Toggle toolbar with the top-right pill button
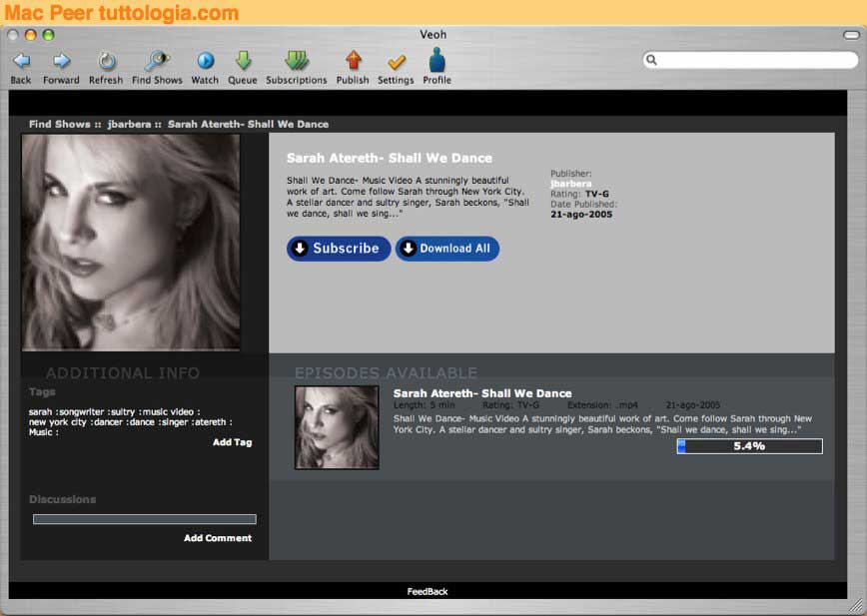The height and width of the screenshot is (616, 867). pos(851,35)
